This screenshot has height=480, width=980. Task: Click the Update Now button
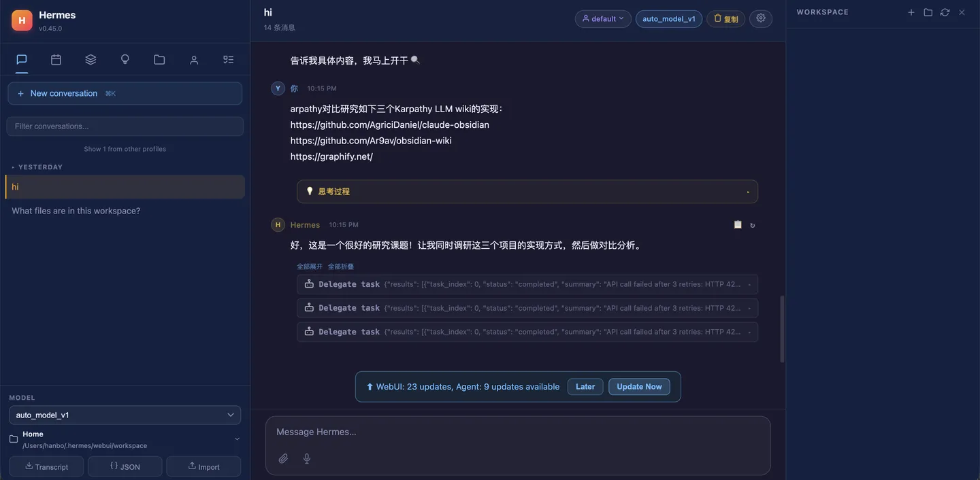tap(639, 387)
